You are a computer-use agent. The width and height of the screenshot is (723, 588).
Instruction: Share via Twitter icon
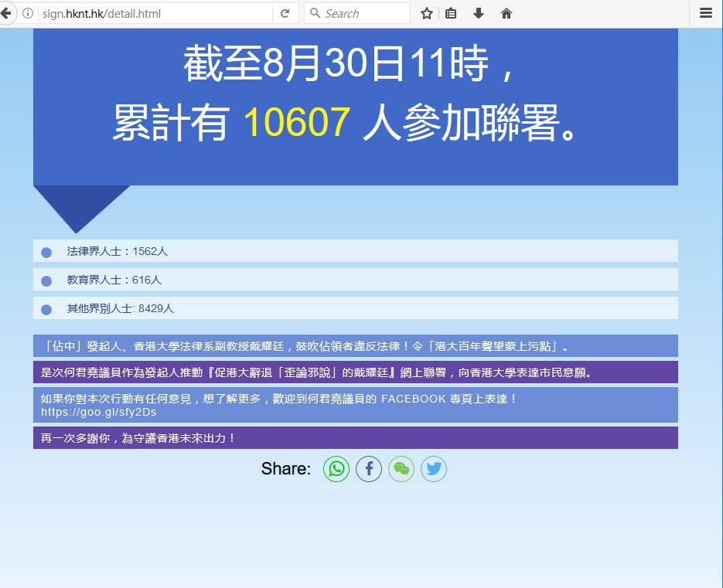434,469
